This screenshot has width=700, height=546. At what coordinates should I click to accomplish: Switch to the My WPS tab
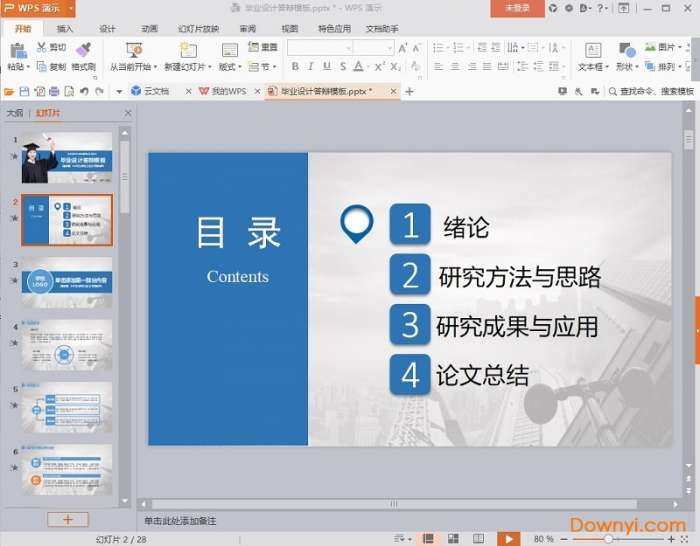pyautogui.click(x=229, y=92)
